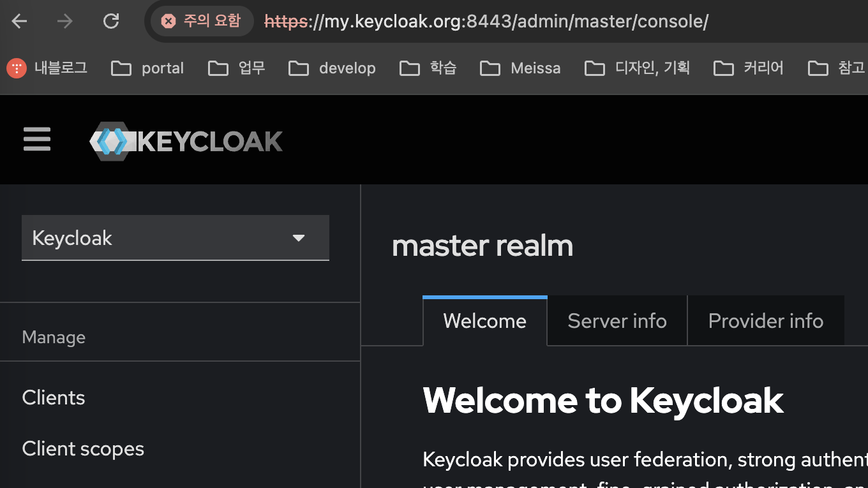
Task: Click the Manage section label
Action: [54, 337]
